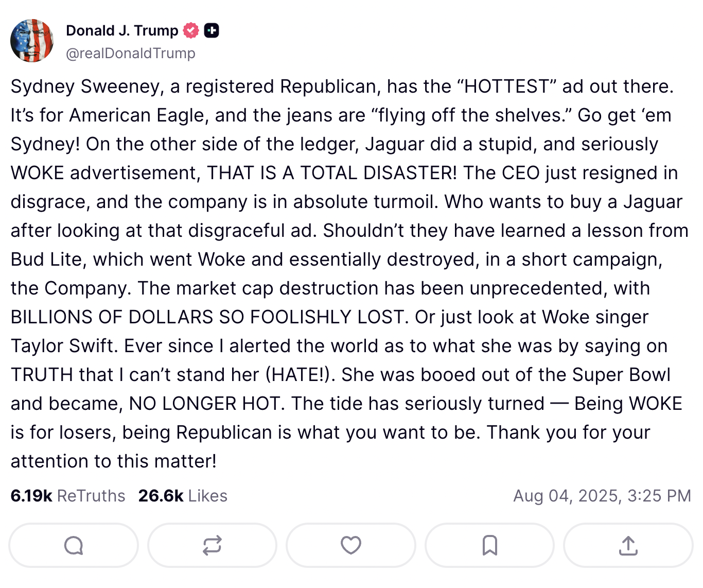Viewport: 703px width, 588px height.
Task: Click closing line "attention to this matter!"
Action: click(114, 461)
